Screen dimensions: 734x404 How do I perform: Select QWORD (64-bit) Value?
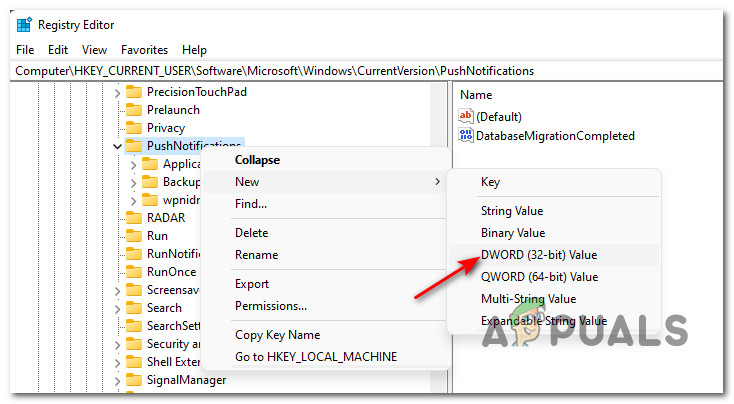pos(554,277)
